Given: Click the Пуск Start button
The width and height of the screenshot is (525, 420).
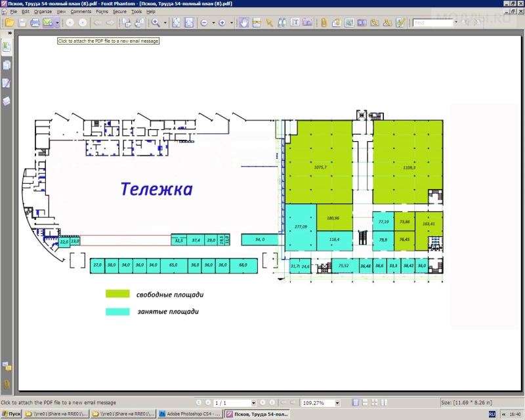Looking at the screenshot, I should pos(11,414).
